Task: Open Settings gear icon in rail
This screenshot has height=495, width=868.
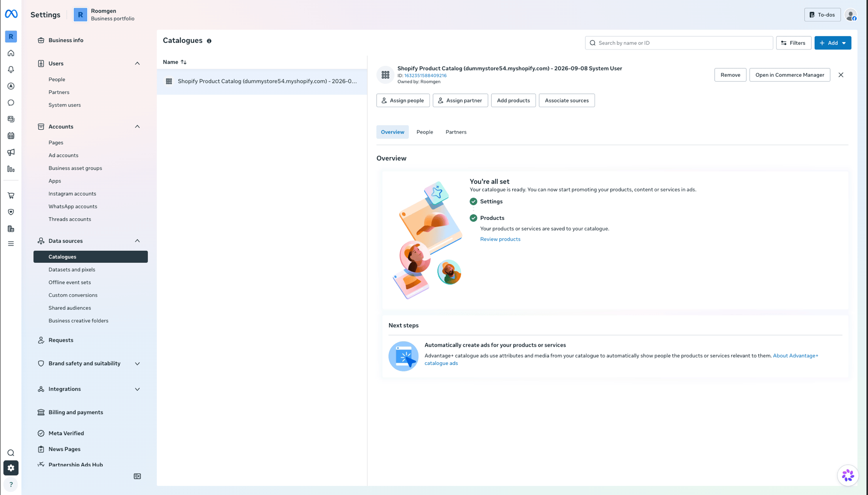Action: tap(11, 468)
